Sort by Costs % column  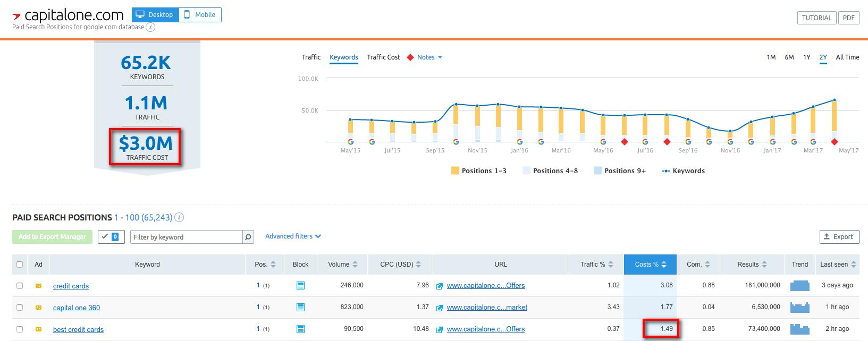point(651,265)
